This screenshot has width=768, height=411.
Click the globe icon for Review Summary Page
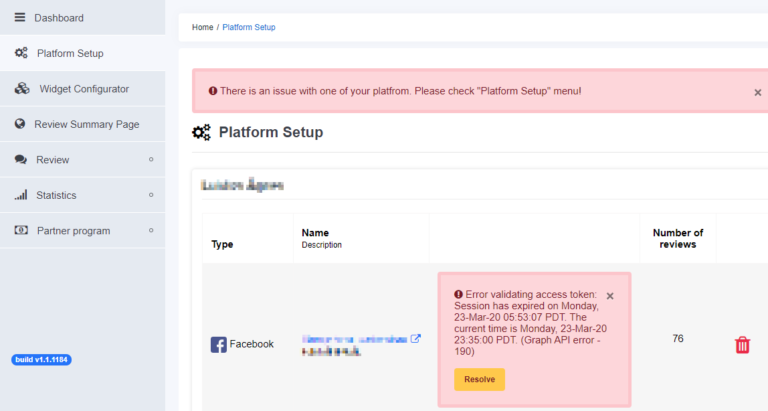(21, 124)
